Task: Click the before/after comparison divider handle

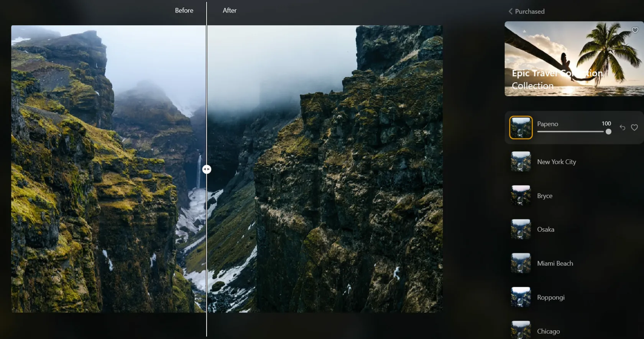Action: tap(207, 169)
